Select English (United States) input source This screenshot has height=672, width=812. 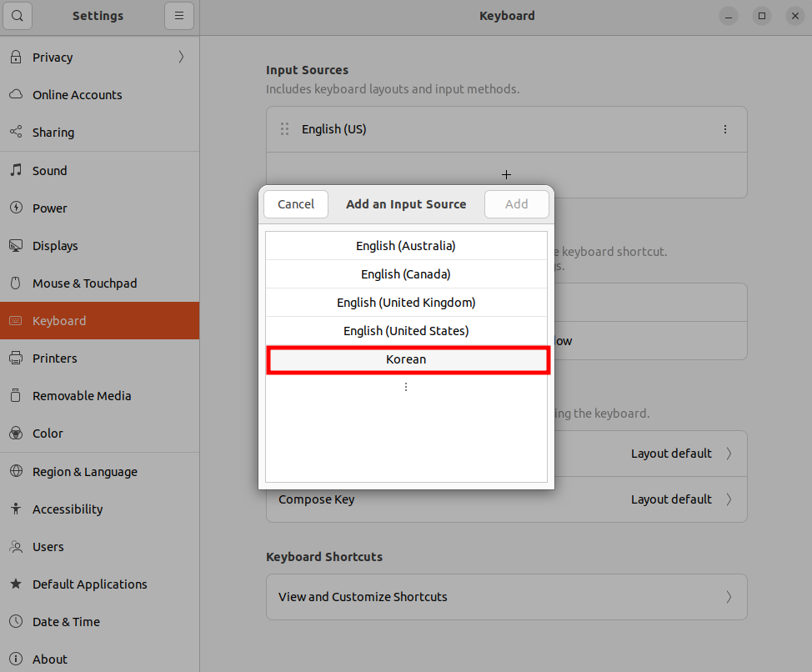tap(406, 331)
